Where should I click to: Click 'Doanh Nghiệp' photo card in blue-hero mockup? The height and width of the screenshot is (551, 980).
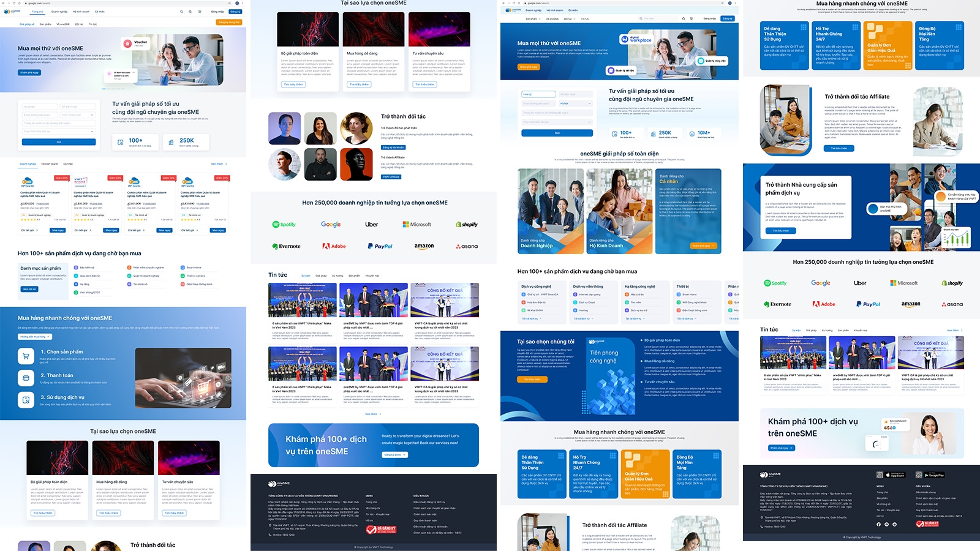point(550,211)
